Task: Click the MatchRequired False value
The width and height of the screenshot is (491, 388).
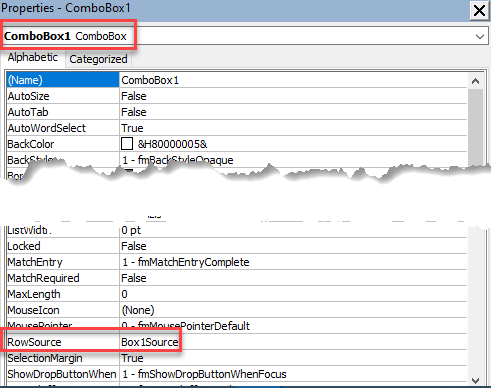Action: tap(293, 278)
